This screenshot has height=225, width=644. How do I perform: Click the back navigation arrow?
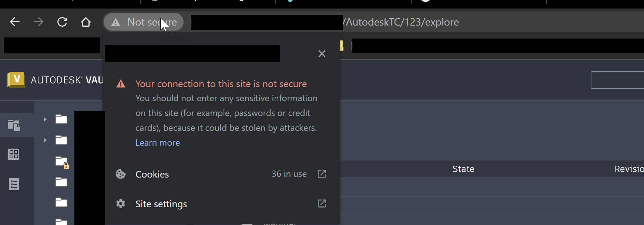(14, 21)
